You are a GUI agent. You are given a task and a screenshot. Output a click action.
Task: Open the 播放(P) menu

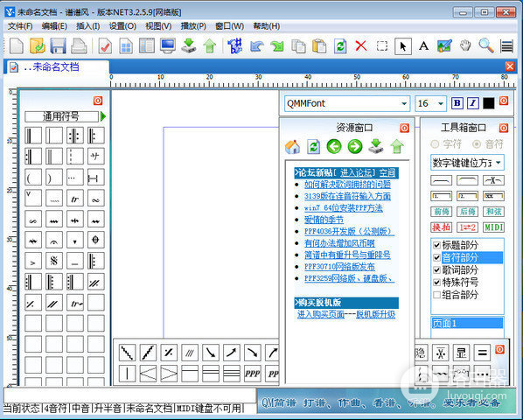(x=193, y=26)
